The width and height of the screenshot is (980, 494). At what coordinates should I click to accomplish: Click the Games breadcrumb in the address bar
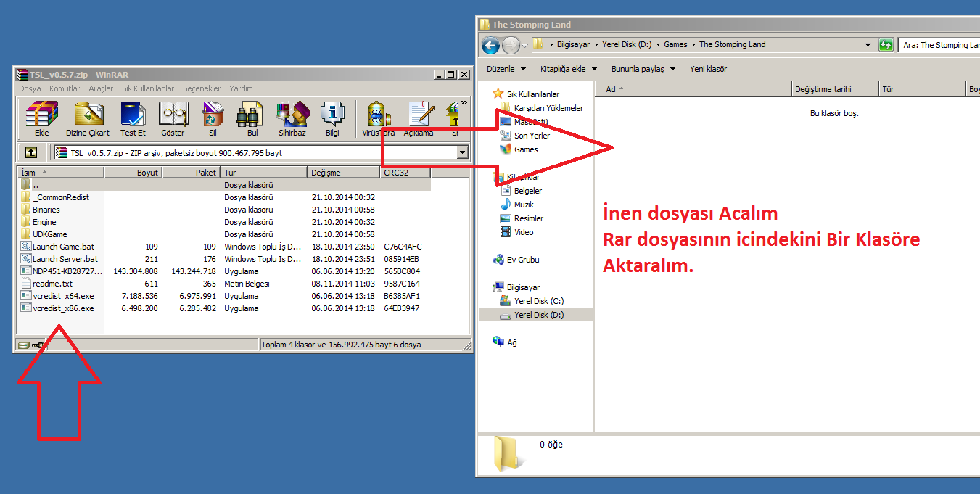(675, 44)
